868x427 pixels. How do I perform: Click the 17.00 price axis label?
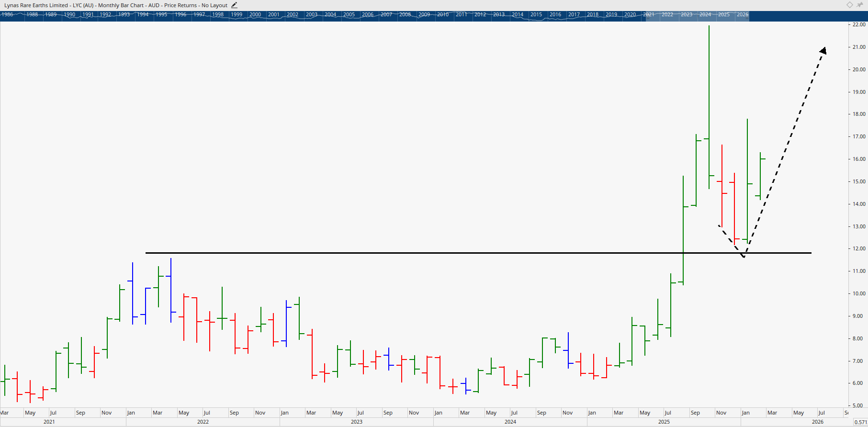[x=859, y=136]
